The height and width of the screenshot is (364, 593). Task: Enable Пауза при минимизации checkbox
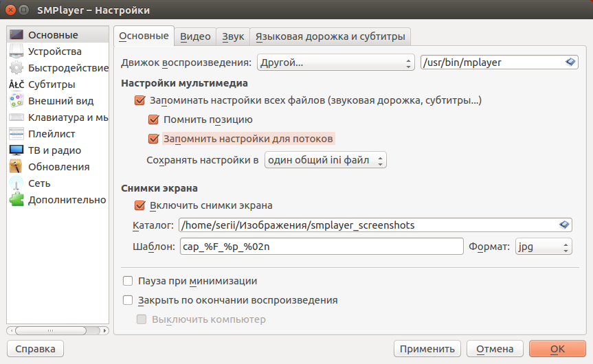128,281
